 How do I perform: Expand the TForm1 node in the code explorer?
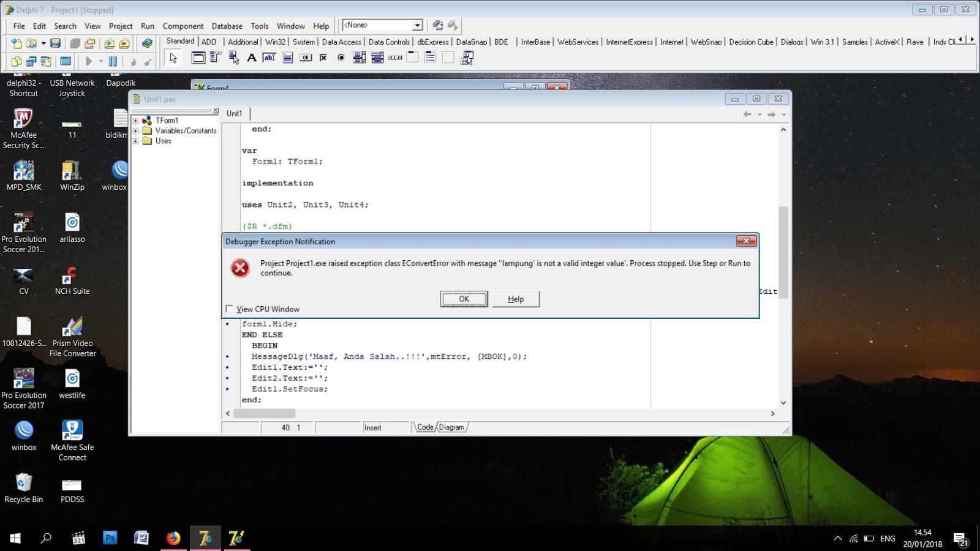137,121
